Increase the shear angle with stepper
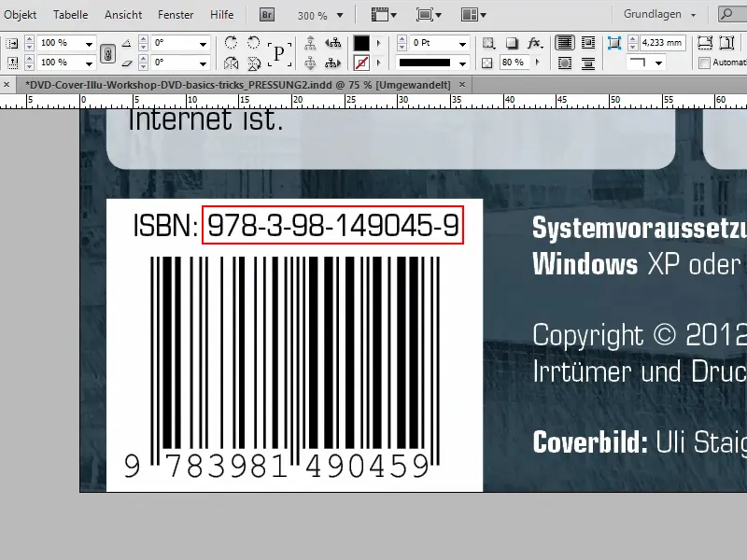Viewport: 747px width, 560px height. click(143, 59)
